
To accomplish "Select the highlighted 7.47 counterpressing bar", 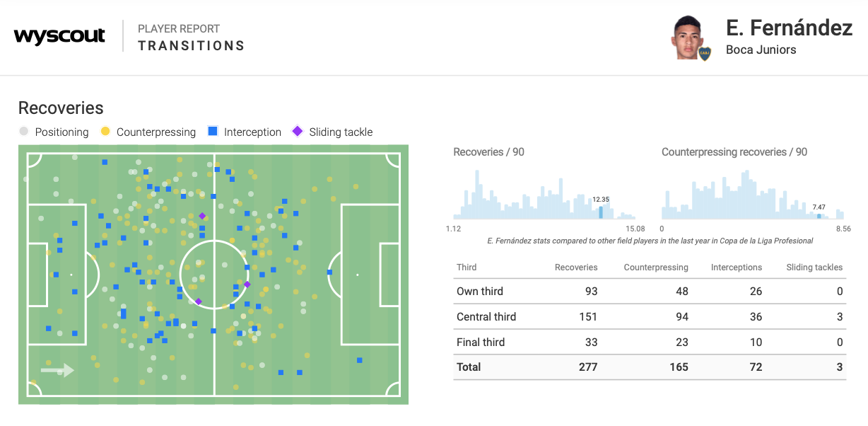I will pos(819,215).
